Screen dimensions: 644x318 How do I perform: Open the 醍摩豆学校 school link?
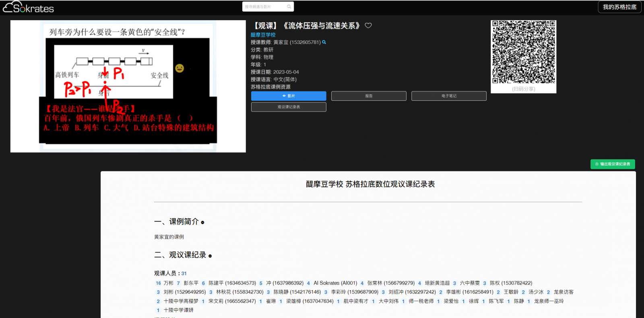[263, 35]
